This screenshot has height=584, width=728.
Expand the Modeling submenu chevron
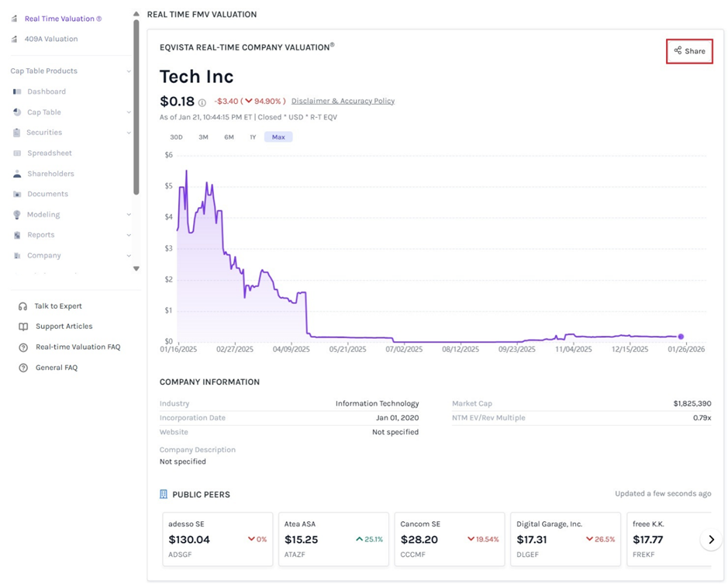coord(129,215)
